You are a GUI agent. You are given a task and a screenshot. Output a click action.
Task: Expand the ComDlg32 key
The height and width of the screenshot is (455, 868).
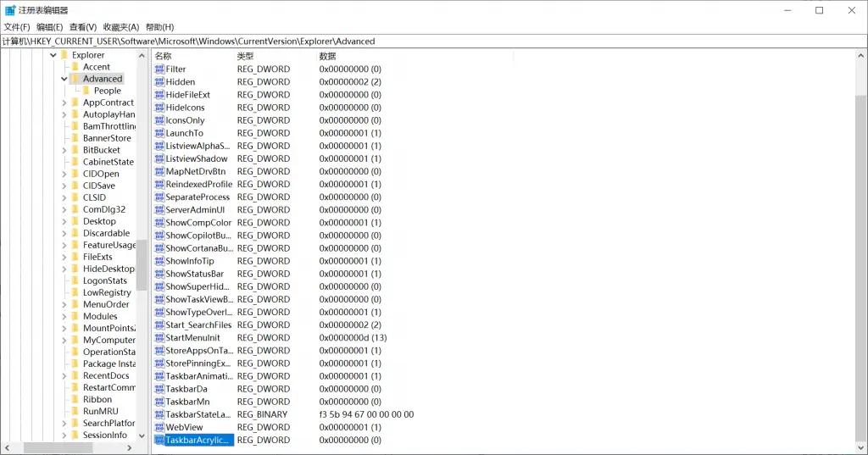click(64, 209)
